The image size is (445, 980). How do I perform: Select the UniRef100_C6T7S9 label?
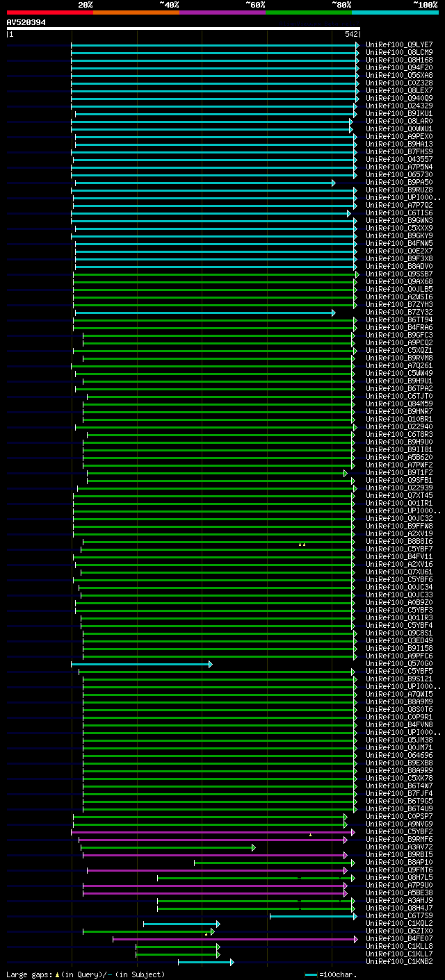[x=399, y=915]
